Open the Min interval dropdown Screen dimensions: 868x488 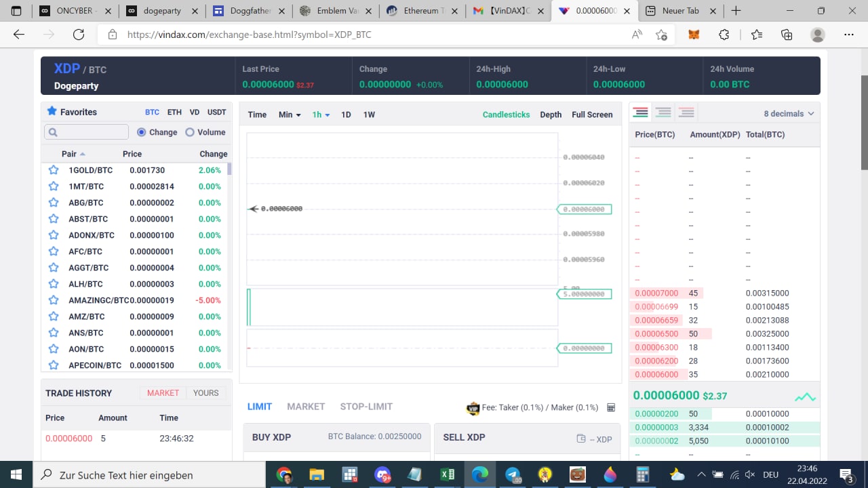290,115
